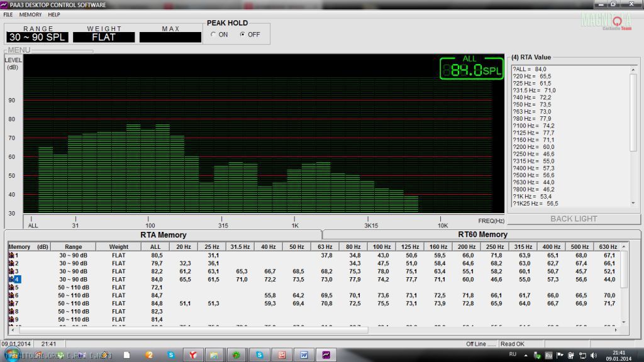Open the green flower taskbar icon
The image size is (644, 362).
236,355
